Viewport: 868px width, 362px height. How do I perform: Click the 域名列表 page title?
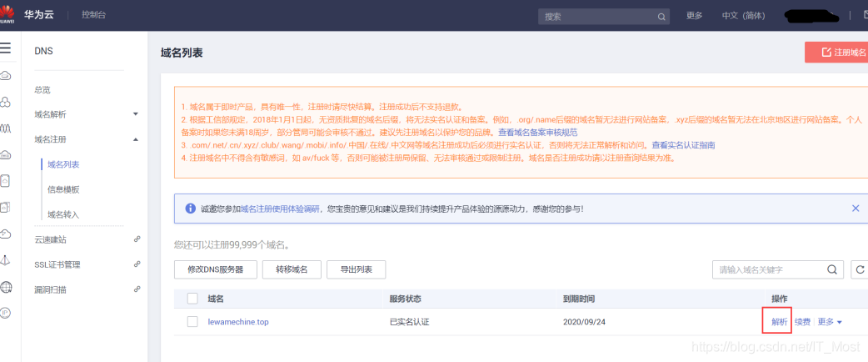click(182, 53)
